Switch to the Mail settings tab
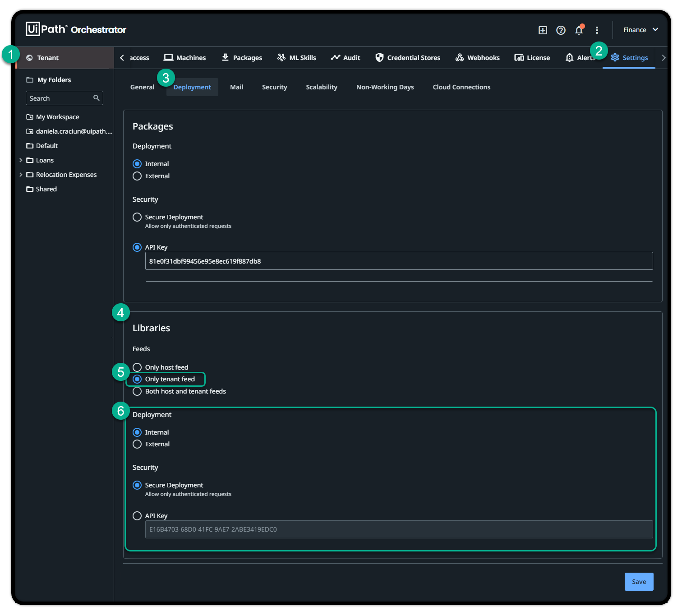Image resolution: width=682 pixels, height=616 pixels. 236,87
